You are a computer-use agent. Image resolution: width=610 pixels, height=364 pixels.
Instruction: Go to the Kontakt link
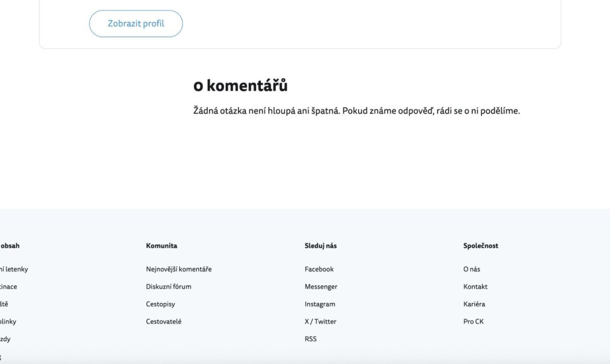[x=475, y=287]
